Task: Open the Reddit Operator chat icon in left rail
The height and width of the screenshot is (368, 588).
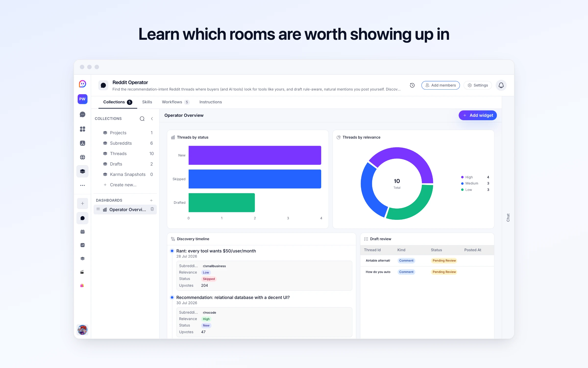Action: [82, 218]
